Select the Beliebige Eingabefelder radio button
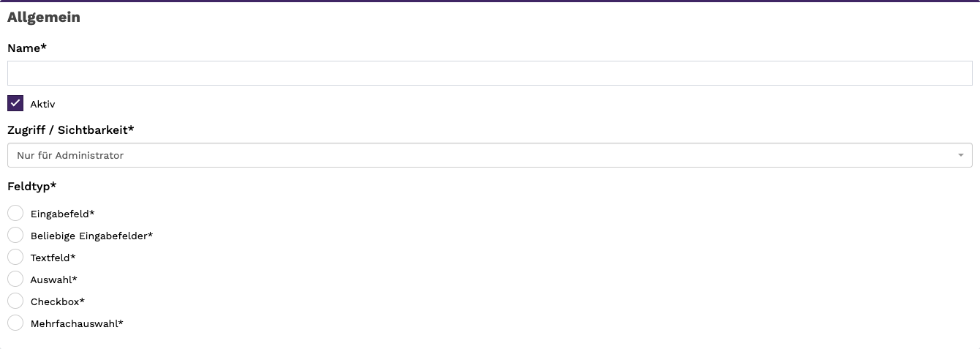The width and height of the screenshot is (980, 349). (x=15, y=235)
